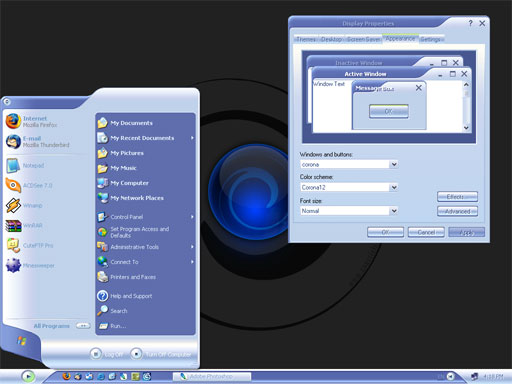Open the Windows and buttons dropdown
The height and width of the screenshot is (384, 512).
point(394,164)
